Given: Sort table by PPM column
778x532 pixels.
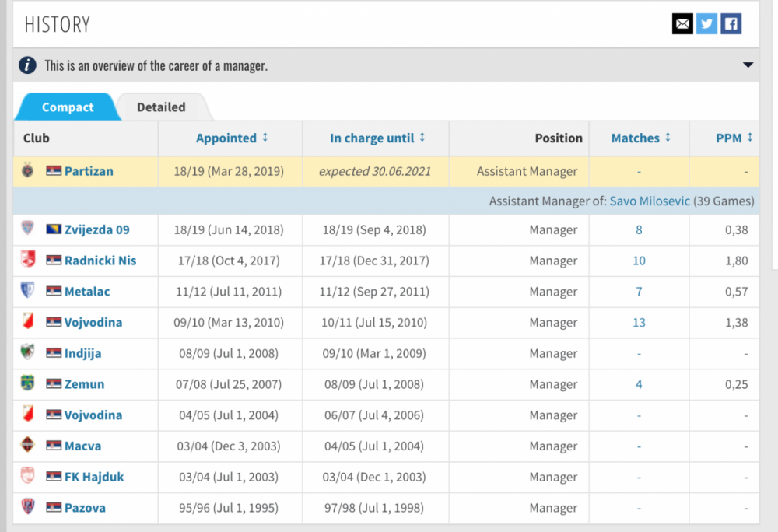Looking at the screenshot, I should (734, 138).
